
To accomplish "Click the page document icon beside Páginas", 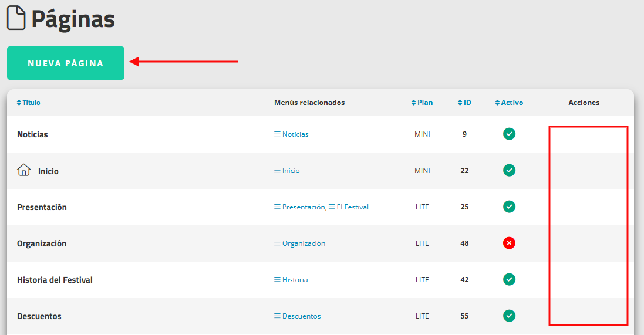I will 16,18.
